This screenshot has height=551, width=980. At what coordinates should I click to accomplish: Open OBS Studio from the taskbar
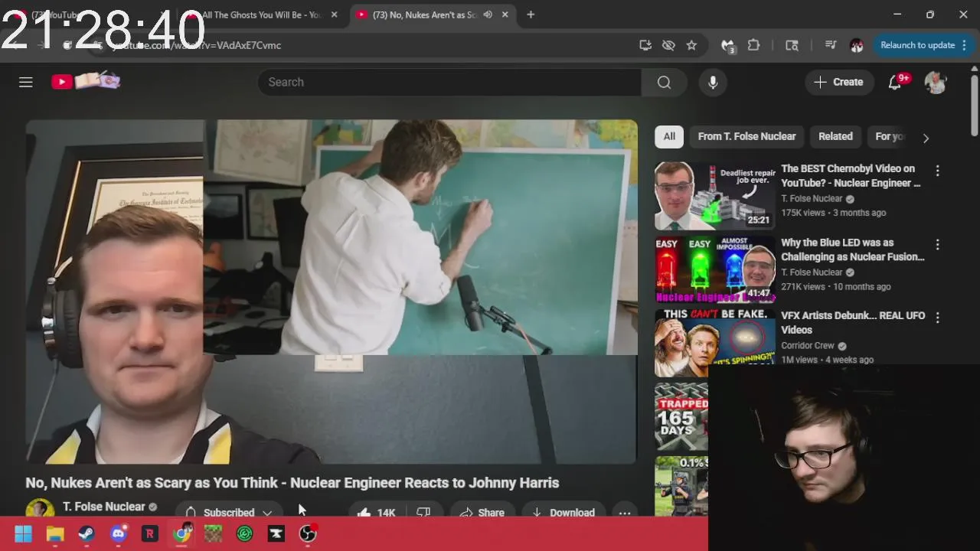308,534
